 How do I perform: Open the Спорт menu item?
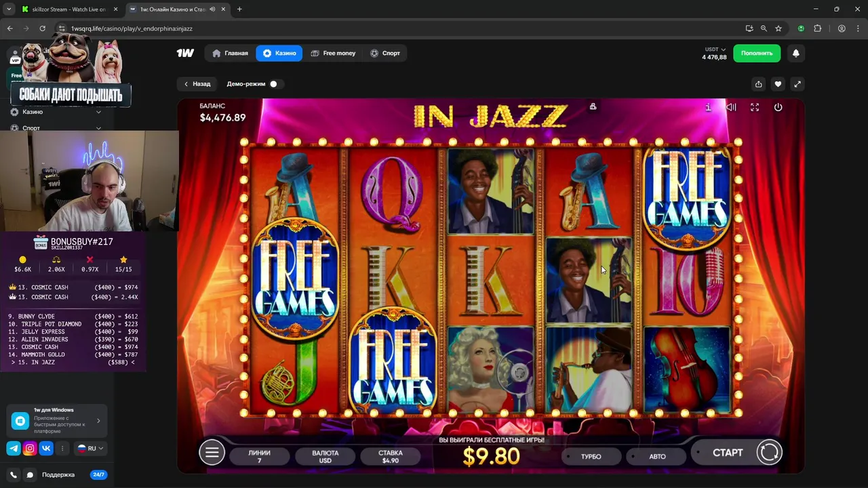(x=385, y=53)
